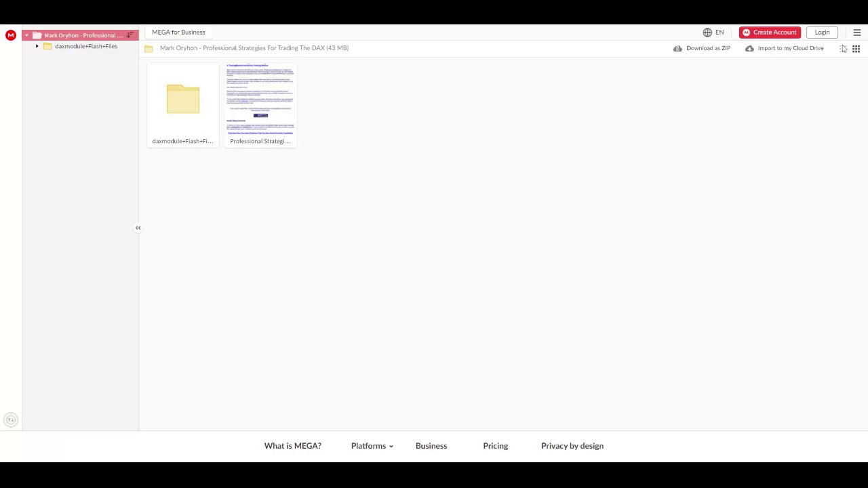Open the hamburger main menu
This screenshot has width=868, height=488.
click(857, 33)
